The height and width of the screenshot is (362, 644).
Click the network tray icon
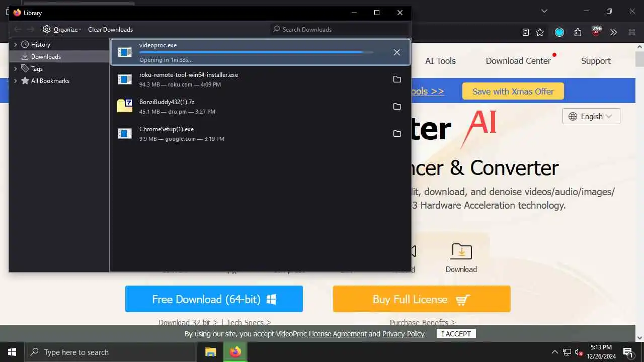coord(567,352)
